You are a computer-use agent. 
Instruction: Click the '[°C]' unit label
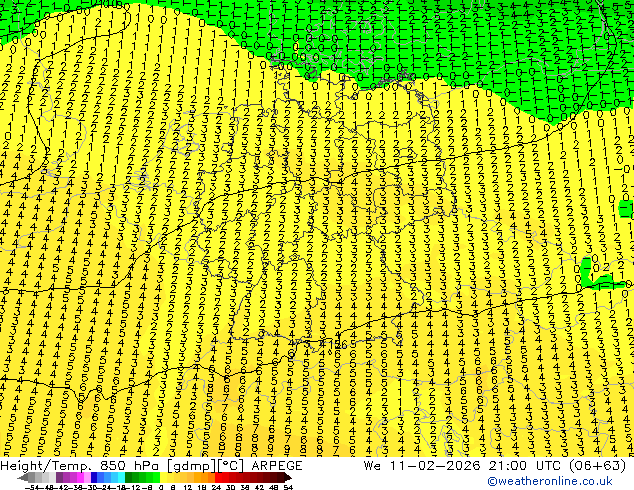click(232, 466)
